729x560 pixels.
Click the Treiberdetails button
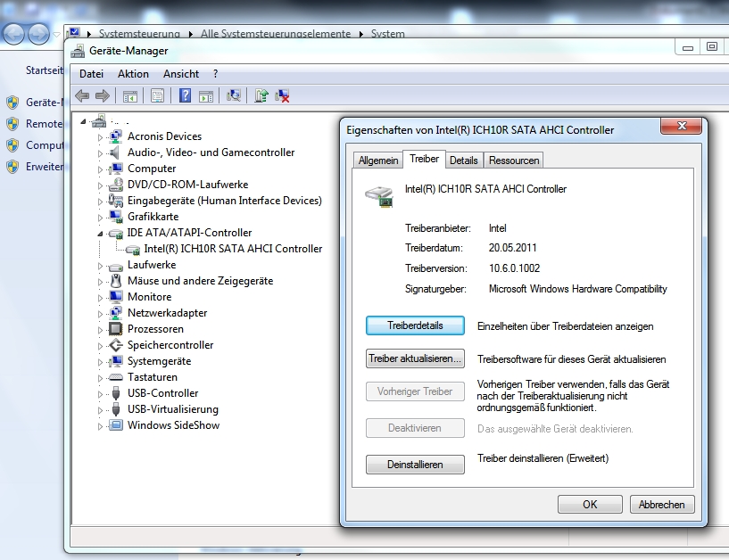point(415,325)
